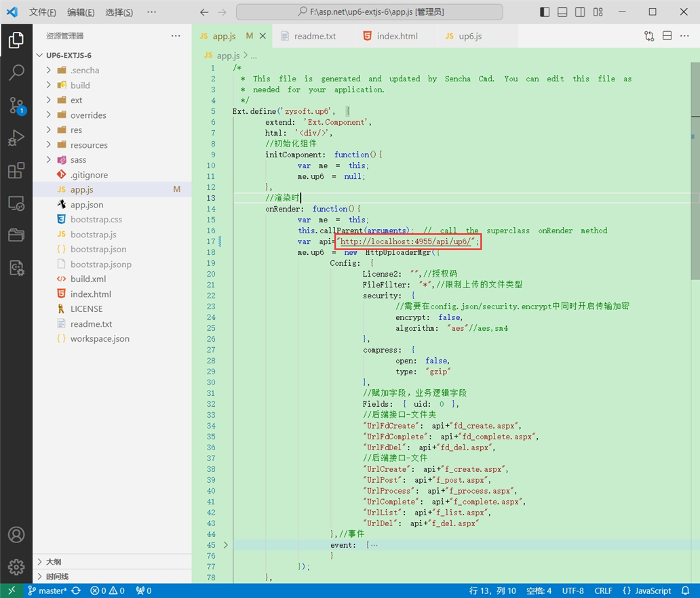Open the 文件(F) menu

[x=43, y=12]
